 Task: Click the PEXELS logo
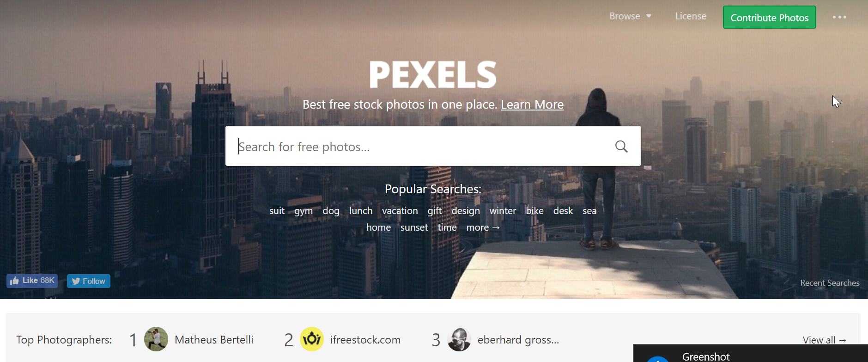(433, 74)
